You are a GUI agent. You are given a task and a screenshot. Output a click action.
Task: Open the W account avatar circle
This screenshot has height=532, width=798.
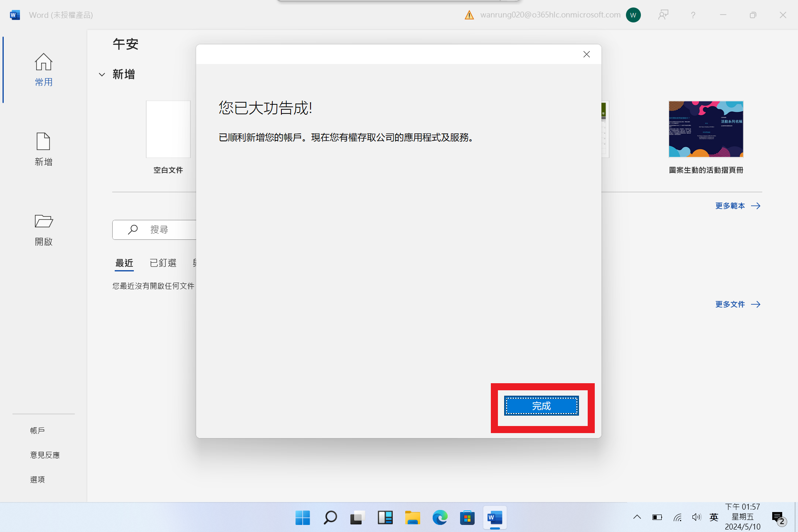(x=633, y=15)
